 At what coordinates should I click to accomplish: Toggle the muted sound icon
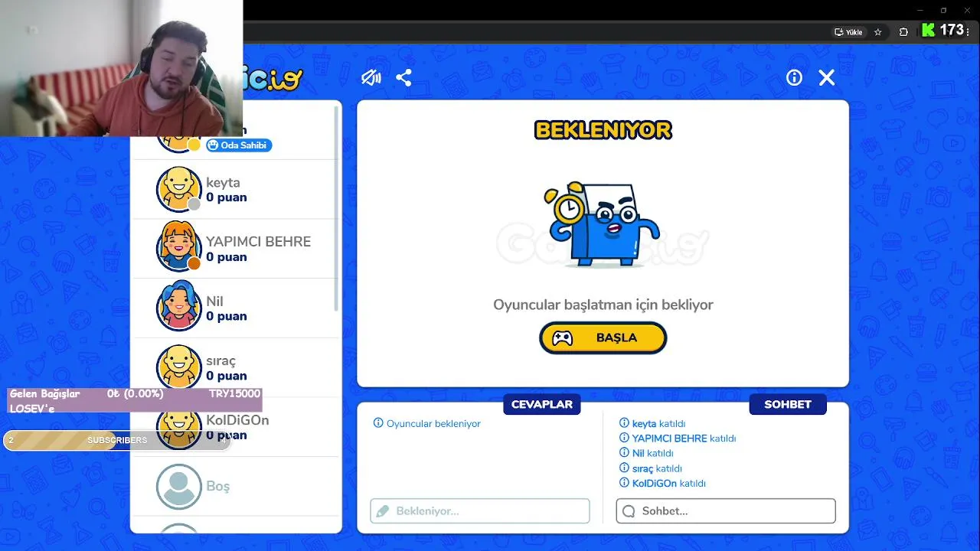(x=371, y=77)
